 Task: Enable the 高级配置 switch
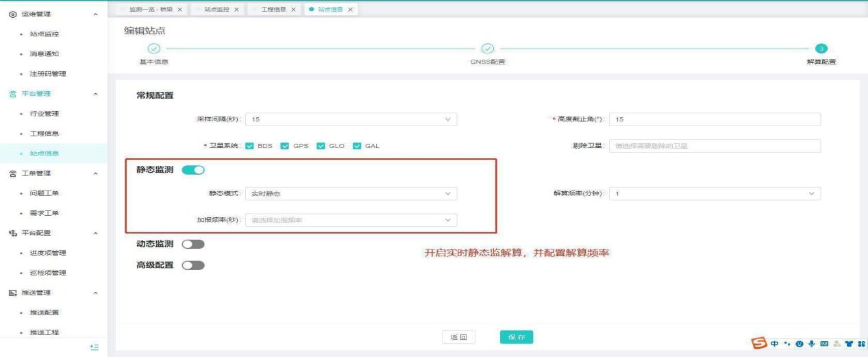pyautogui.click(x=193, y=265)
